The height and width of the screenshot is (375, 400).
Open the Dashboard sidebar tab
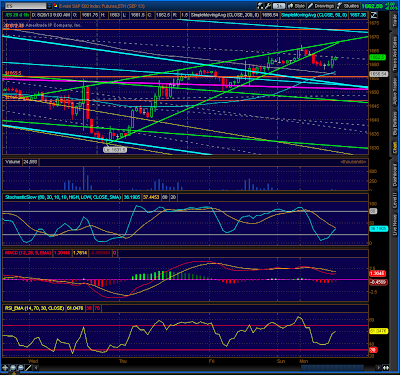(x=395, y=175)
